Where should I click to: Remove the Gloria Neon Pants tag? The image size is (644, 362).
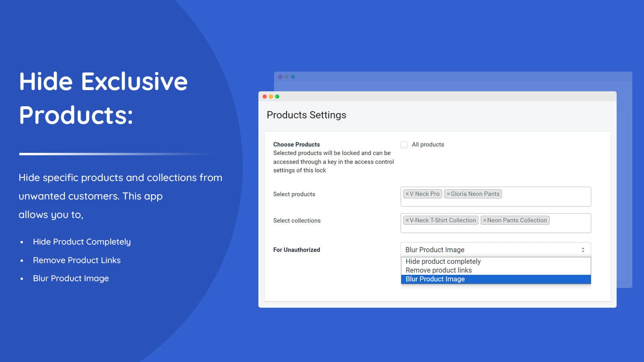coord(448,194)
